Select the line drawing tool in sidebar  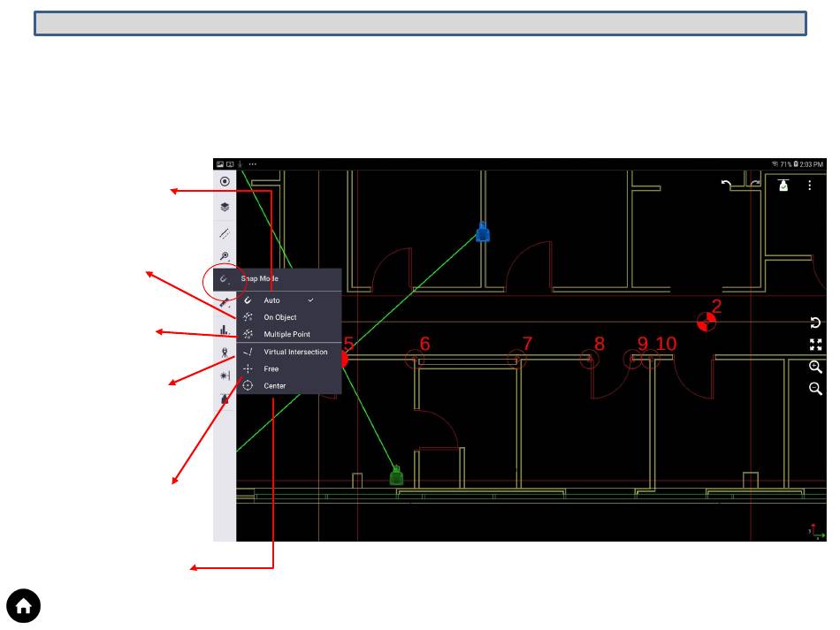[x=225, y=233]
